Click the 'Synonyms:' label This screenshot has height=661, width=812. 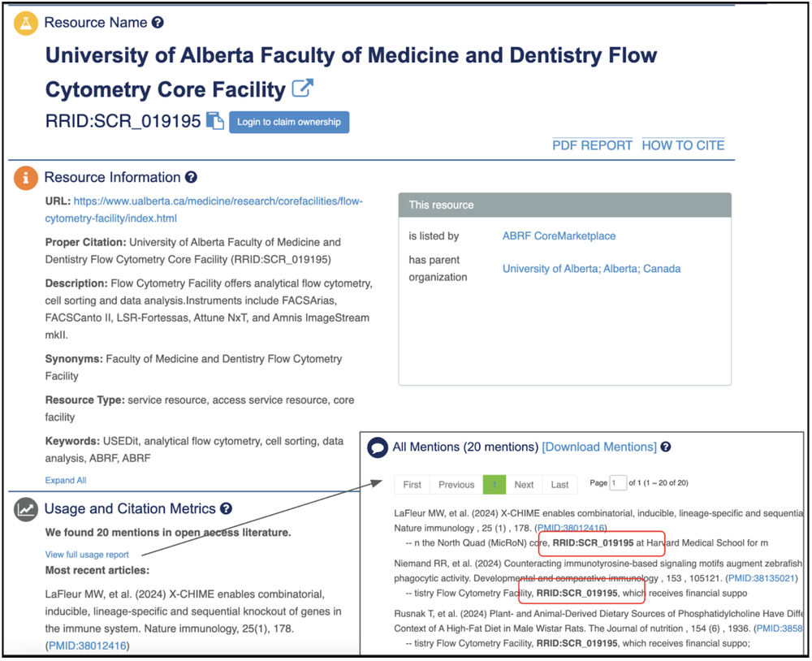pyautogui.click(x=74, y=359)
